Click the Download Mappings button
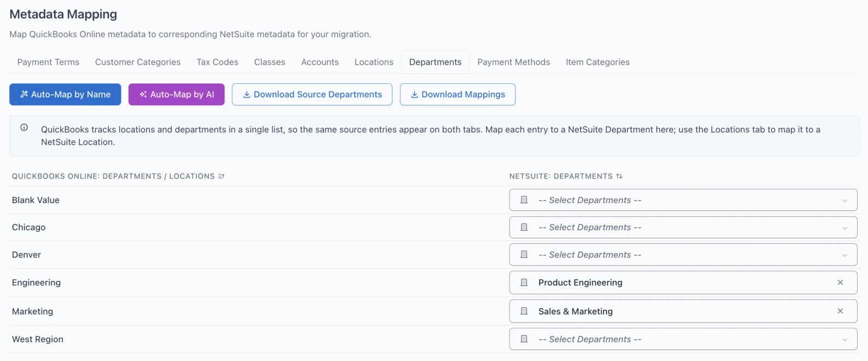Screen dimensions: 868x361 coord(458,94)
